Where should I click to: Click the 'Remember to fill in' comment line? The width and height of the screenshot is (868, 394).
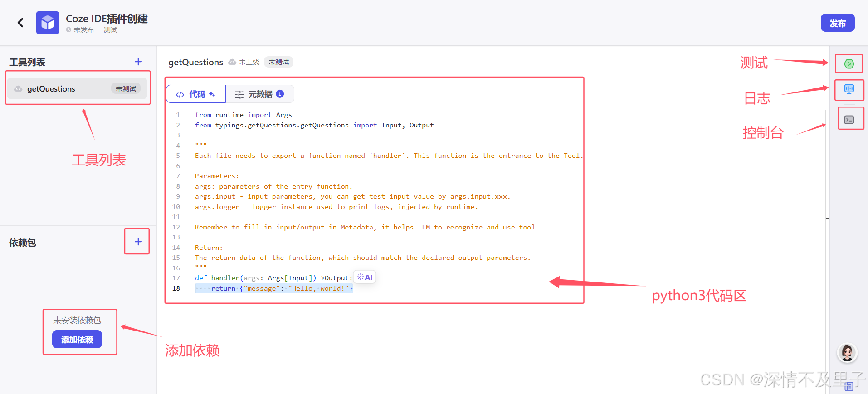coord(367,227)
